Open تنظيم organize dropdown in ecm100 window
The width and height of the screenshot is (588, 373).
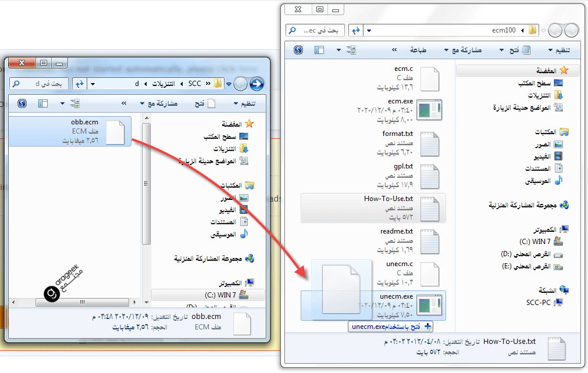click(559, 50)
